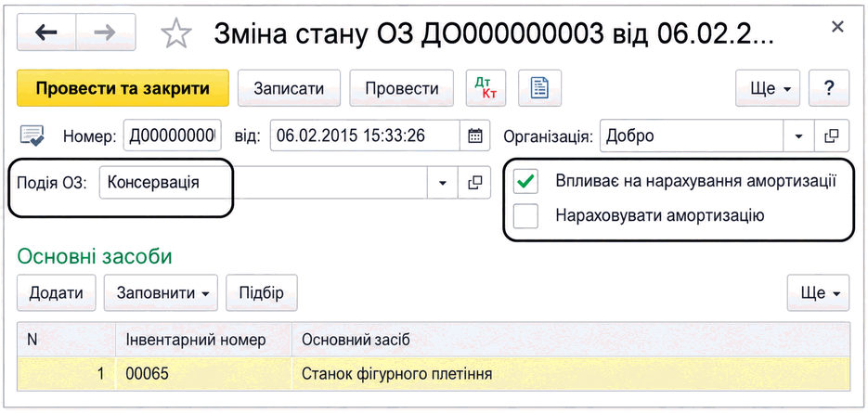This screenshot has height=413, width=868.
Task: Open the calendar picker for the date
Action: [475, 136]
